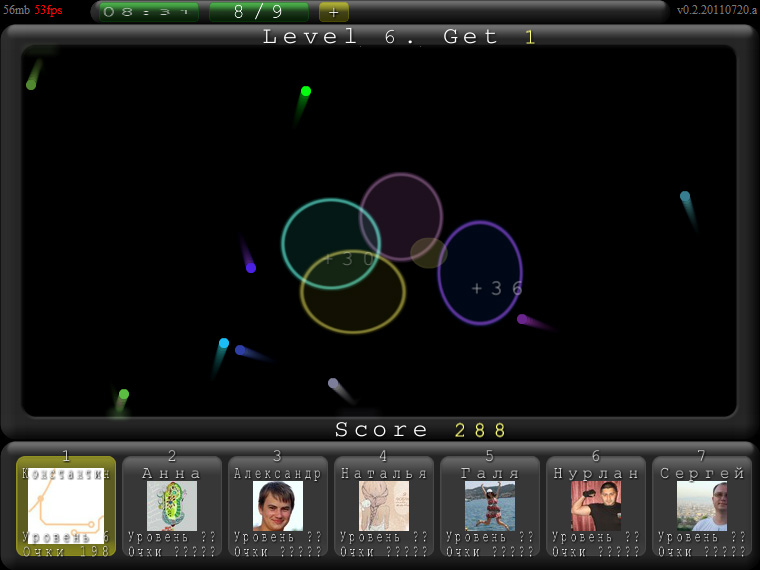Click the magenta ball below the purple circle
760x570 pixels.
click(x=522, y=319)
